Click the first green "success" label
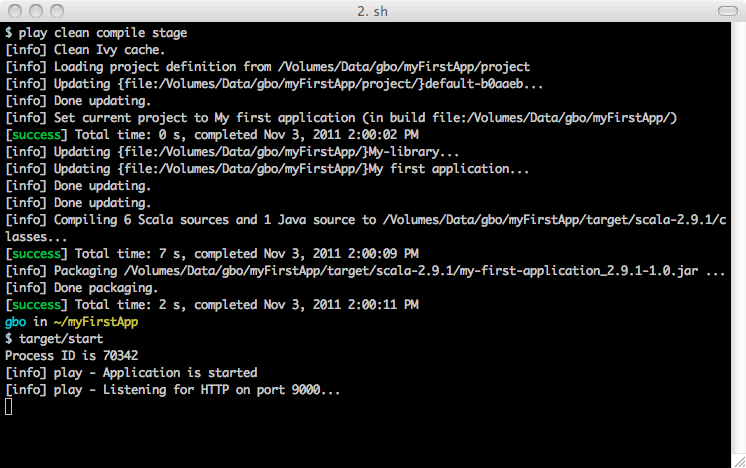 tap(38, 135)
